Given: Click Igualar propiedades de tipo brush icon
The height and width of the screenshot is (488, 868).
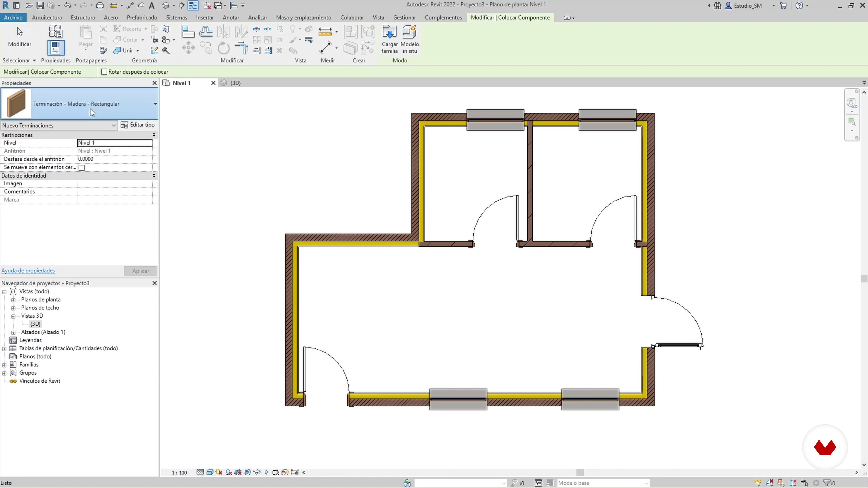Looking at the screenshot, I should [x=104, y=51].
